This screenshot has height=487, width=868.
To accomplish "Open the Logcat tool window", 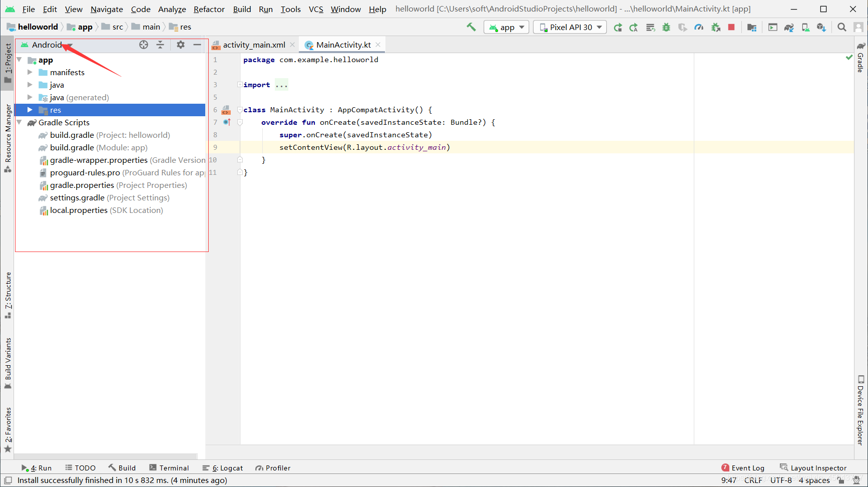I will click(x=223, y=468).
